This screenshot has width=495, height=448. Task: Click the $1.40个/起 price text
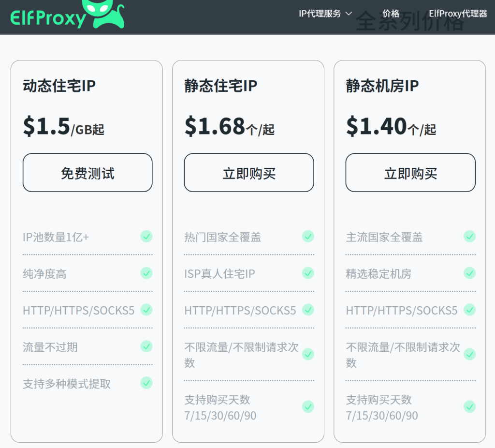391,126
